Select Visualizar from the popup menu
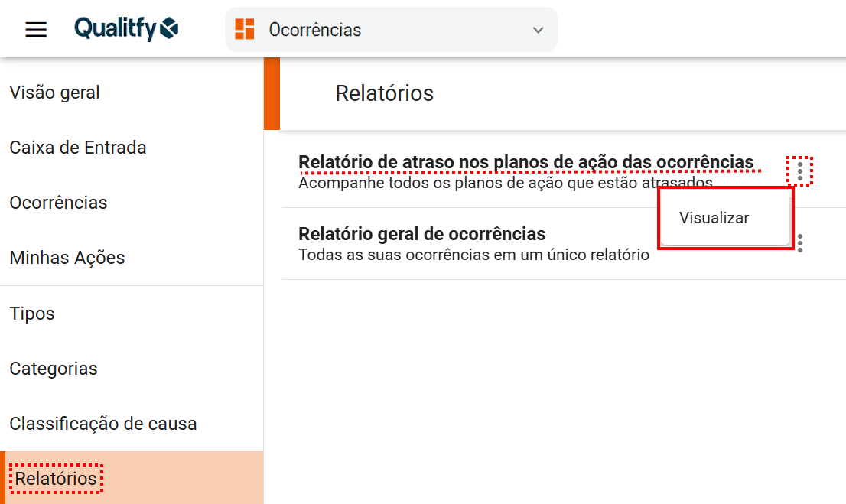The width and height of the screenshot is (846, 504). 714,218
